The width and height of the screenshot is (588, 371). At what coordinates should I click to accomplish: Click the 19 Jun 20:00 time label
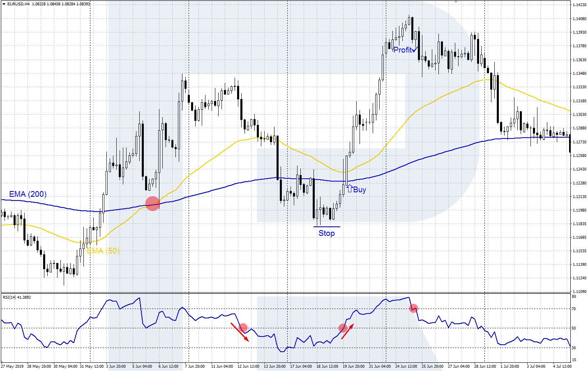353,366
